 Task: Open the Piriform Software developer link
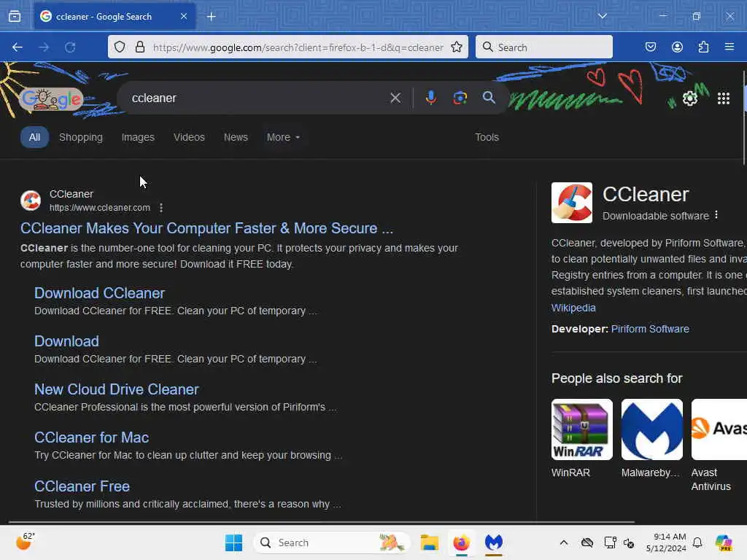(x=650, y=329)
